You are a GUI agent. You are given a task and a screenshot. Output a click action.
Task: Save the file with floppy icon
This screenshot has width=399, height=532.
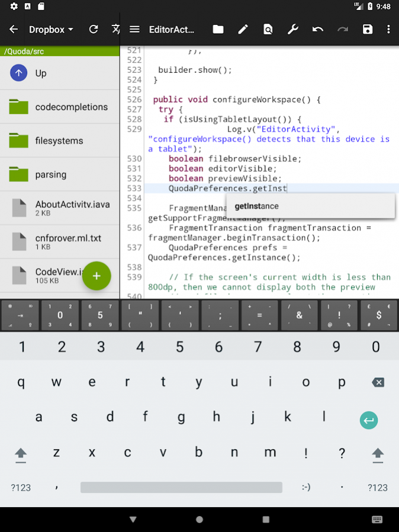coord(368,29)
